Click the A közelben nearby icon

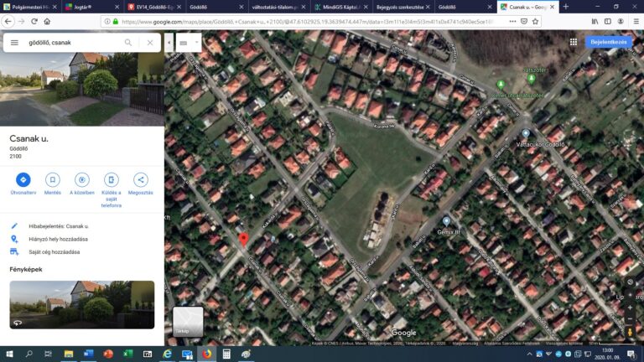(x=81, y=179)
